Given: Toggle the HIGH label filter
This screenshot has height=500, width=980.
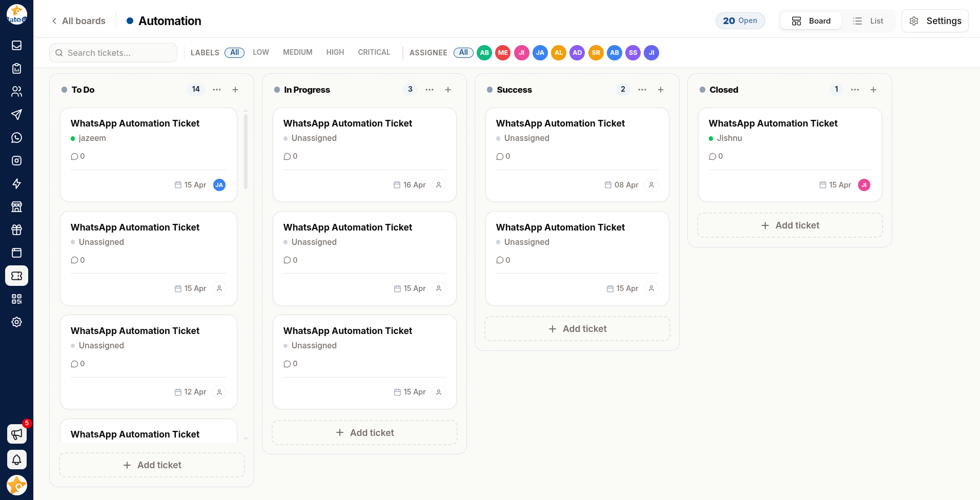Looking at the screenshot, I should pyautogui.click(x=335, y=52).
